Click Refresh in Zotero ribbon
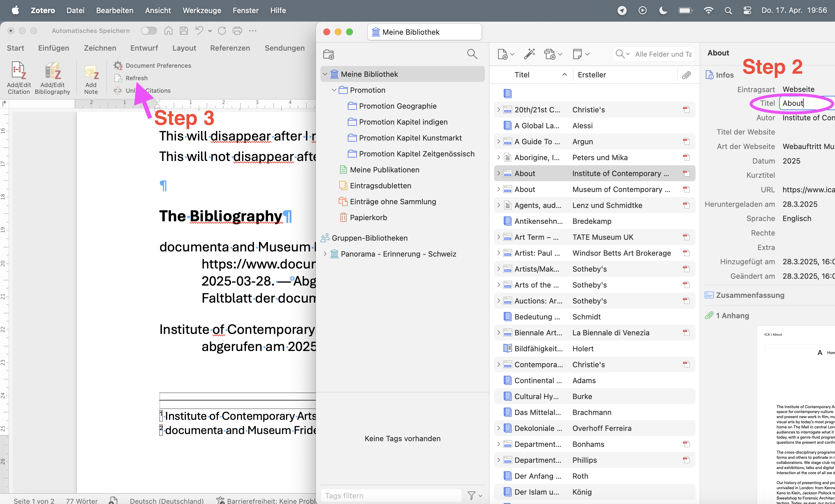Image resolution: width=835 pixels, height=504 pixels. click(136, 78)
